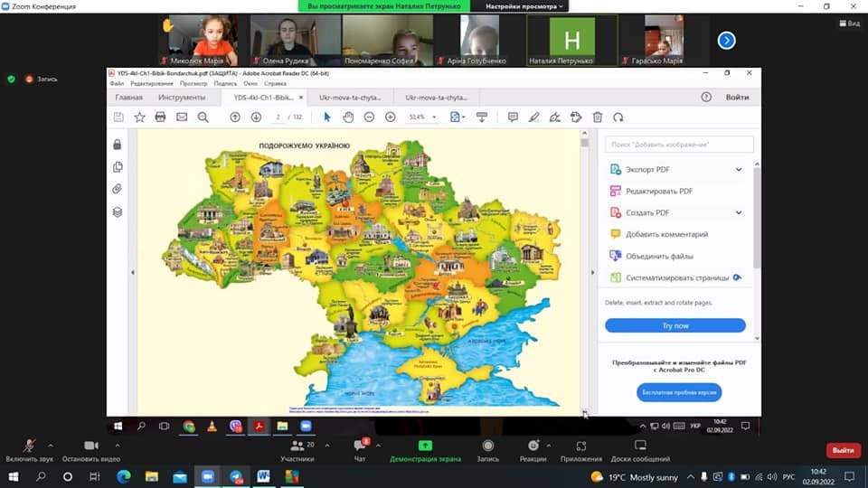Image resolution: width=868 pixels, height=488 pixels.
Task: Click Демонстрация экрана share button
Action: coord(425,450)
